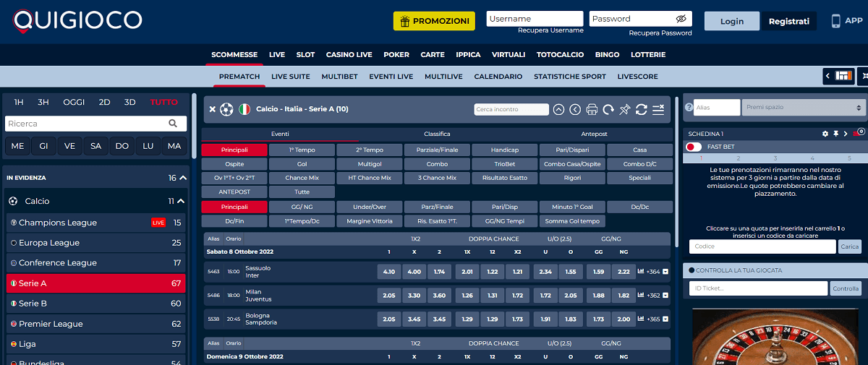The height and width of the screenshot is (365, 868).
Task: Click the Cerca incontro search field
Action: 512,109
